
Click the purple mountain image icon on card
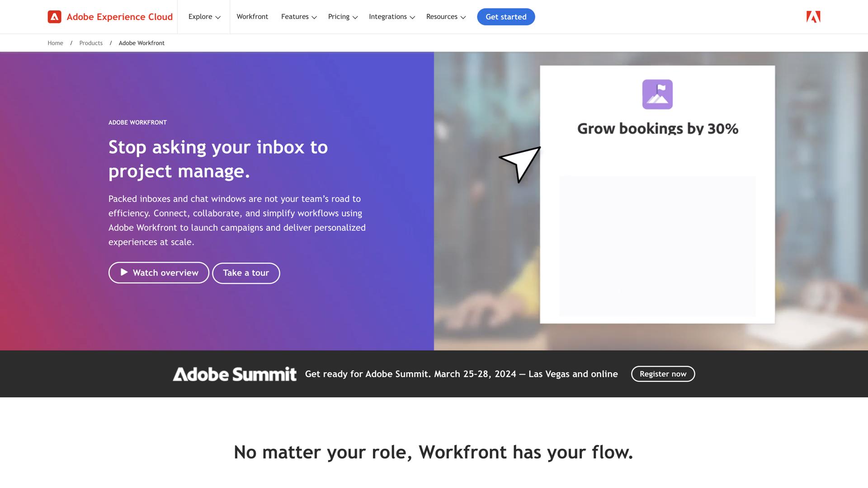pyautogui.click(x=657, y=94)
